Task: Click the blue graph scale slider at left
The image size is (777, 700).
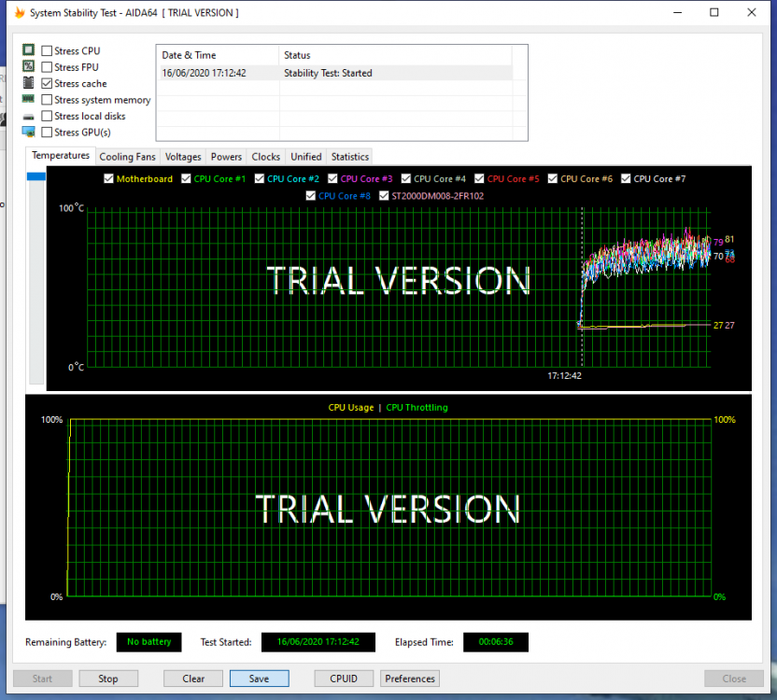Action: 36,175
